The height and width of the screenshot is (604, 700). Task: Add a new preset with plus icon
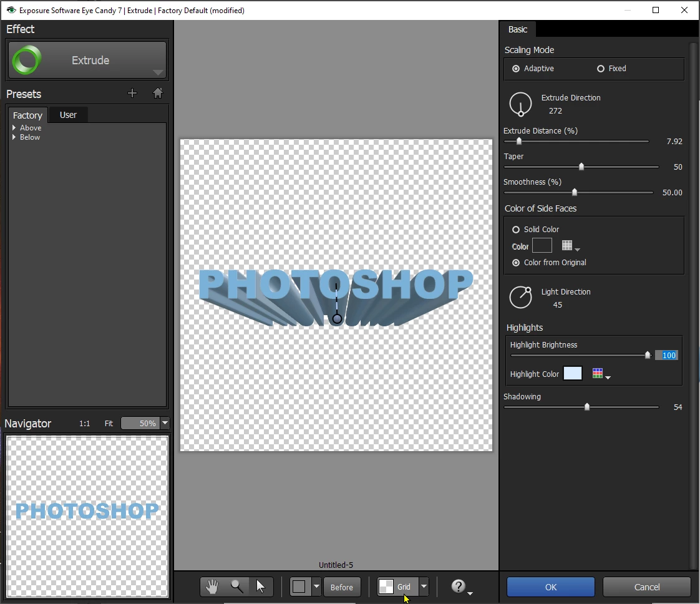pos(132,94)
